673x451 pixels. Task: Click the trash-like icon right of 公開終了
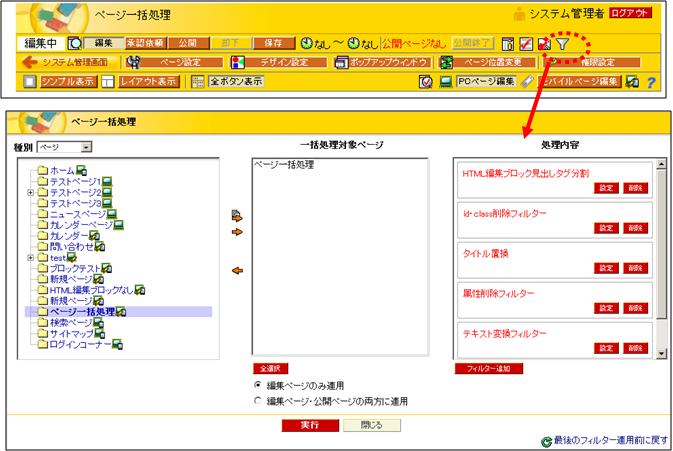(x=508, y=43)
